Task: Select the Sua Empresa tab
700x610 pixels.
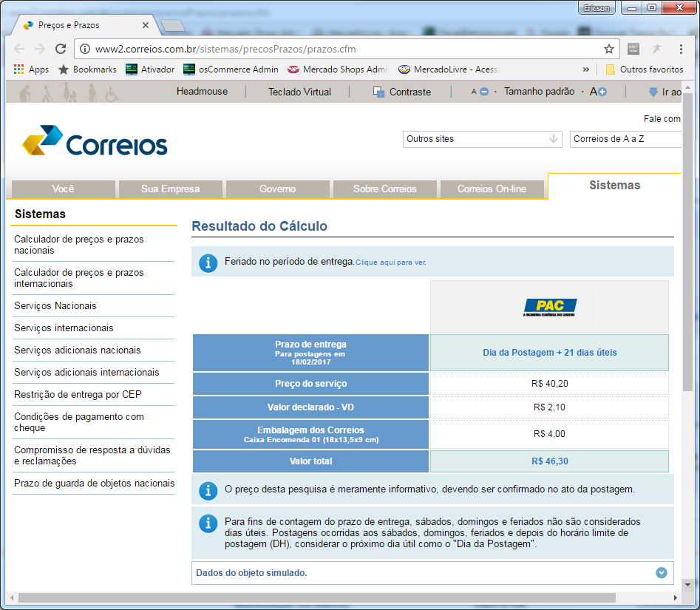Action: pyautogui.click(x=171, y=189)
